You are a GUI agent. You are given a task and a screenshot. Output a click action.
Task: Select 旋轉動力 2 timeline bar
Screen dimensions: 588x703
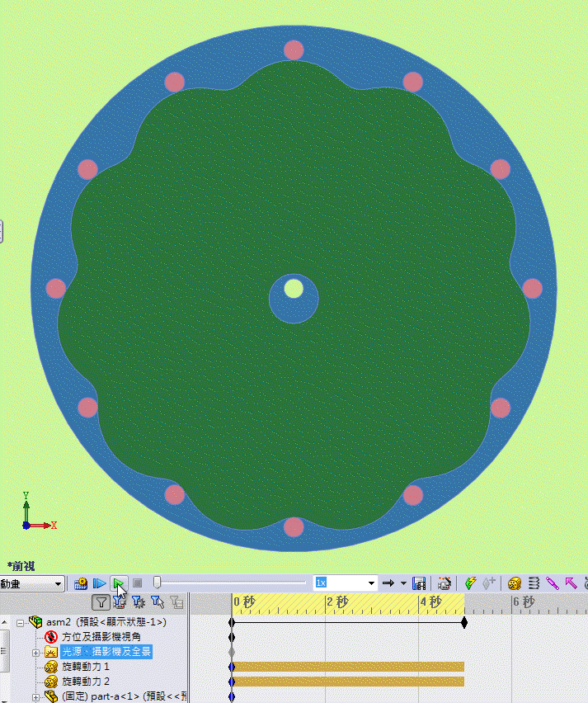coord(348,682)
